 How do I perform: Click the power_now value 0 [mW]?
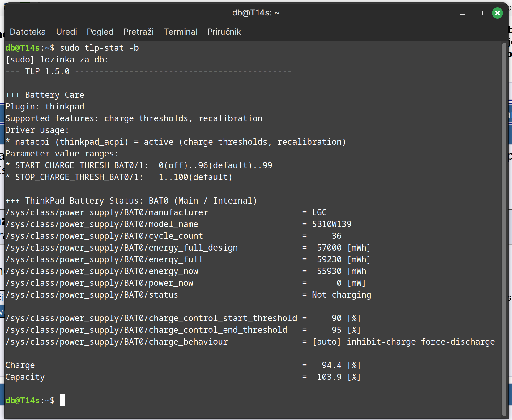[351, 283]
